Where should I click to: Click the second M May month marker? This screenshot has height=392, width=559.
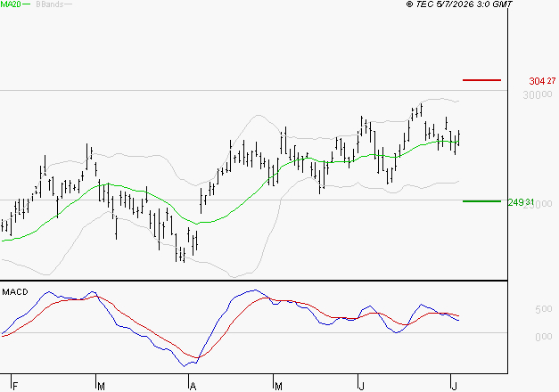[x=279, y=387]
